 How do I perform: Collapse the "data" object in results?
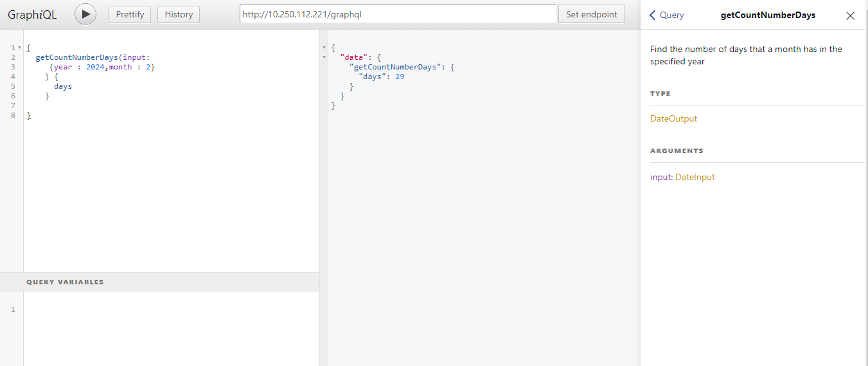(x=324, y=57)
